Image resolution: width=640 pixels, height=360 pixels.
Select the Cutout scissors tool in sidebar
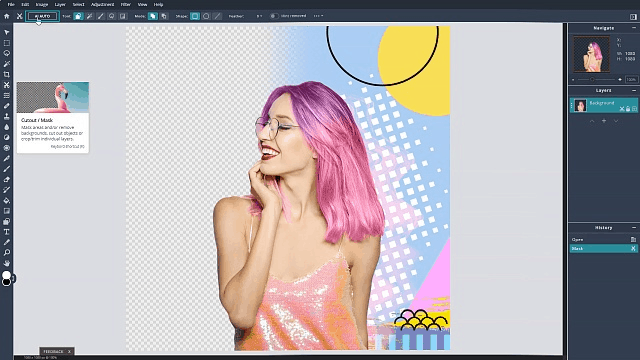click(x=7, y=85)
